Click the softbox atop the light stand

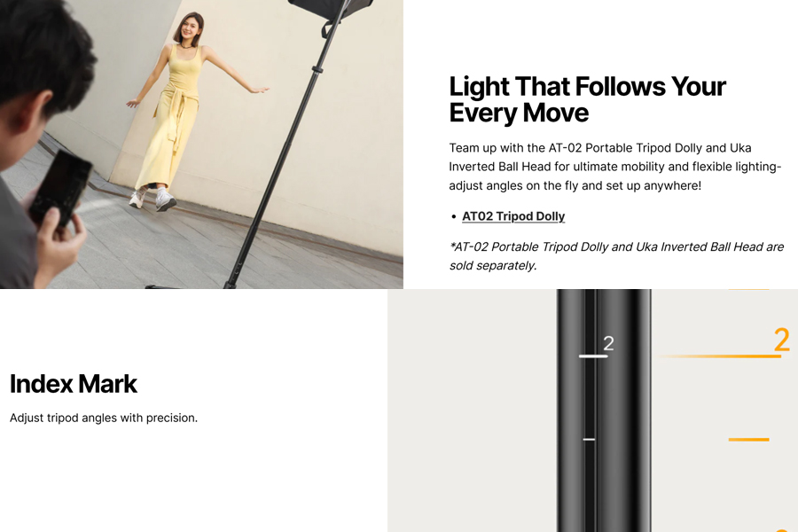click(331, 10)
